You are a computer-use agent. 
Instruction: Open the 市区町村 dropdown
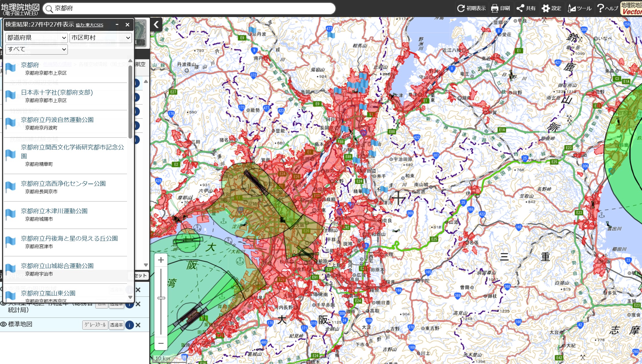[x=100, y=38]
